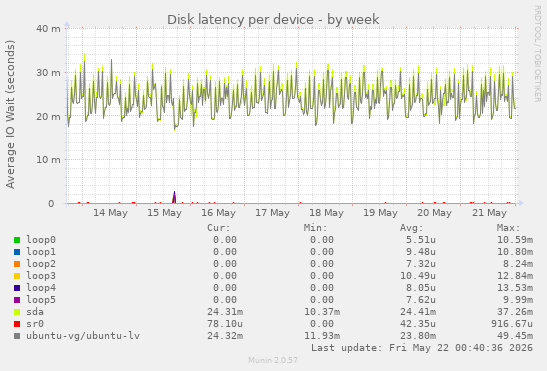Click loop4 maximum value 13.53m
Screen dimensions: 547x371
[515, 288]
